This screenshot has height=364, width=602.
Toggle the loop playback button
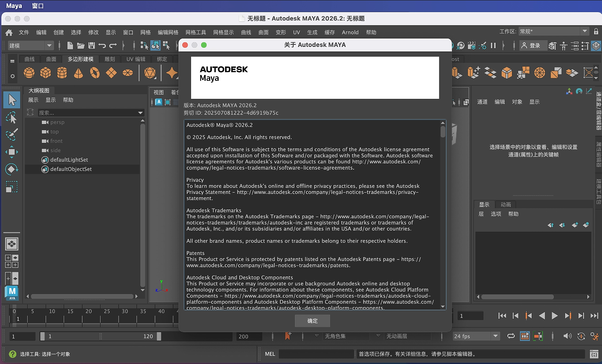[511, 336]
